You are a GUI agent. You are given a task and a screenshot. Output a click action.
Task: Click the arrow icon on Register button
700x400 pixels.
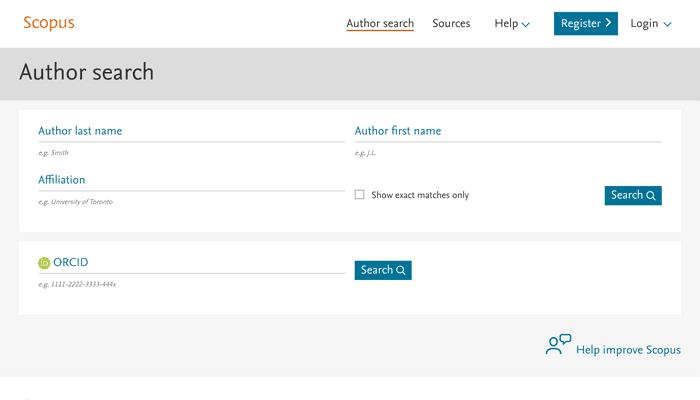(x=608, y=23)
